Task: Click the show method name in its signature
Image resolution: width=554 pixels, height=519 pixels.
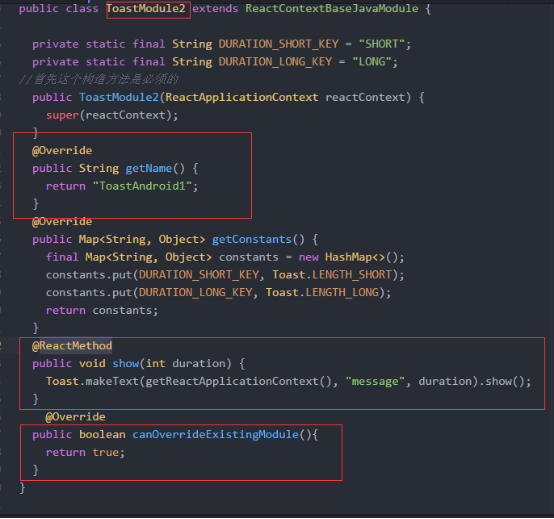Action: click(125, 363)
